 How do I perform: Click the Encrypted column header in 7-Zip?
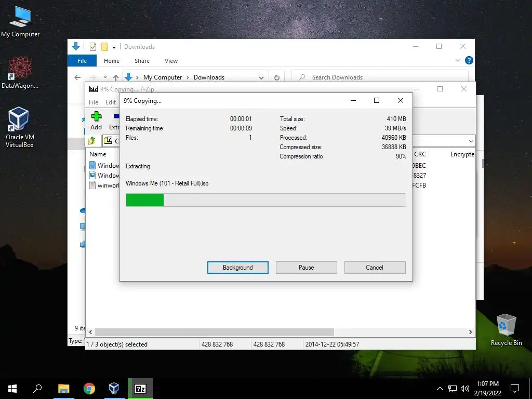462,154
